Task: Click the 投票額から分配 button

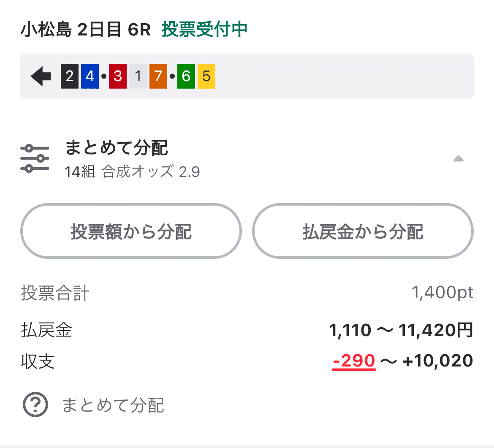Action: click(131, 231)
